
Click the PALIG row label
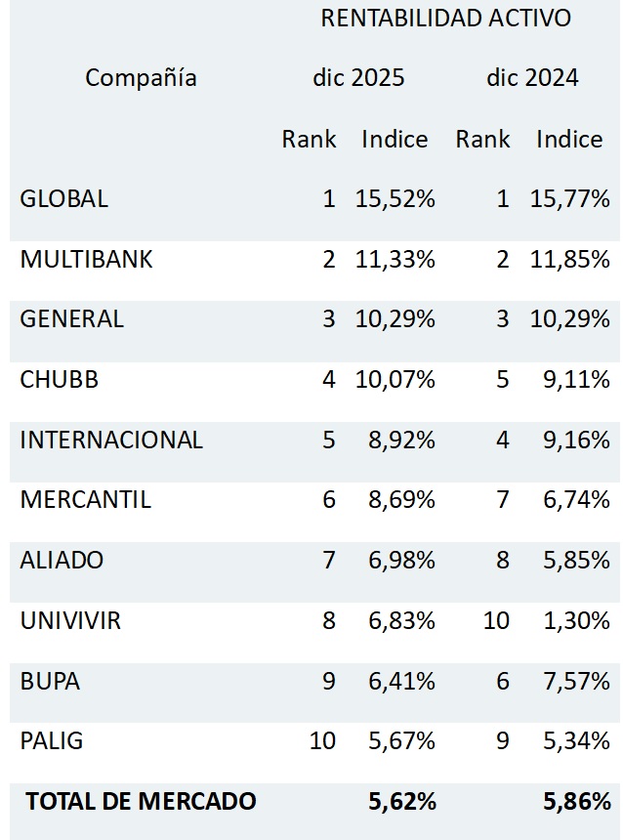51,740
